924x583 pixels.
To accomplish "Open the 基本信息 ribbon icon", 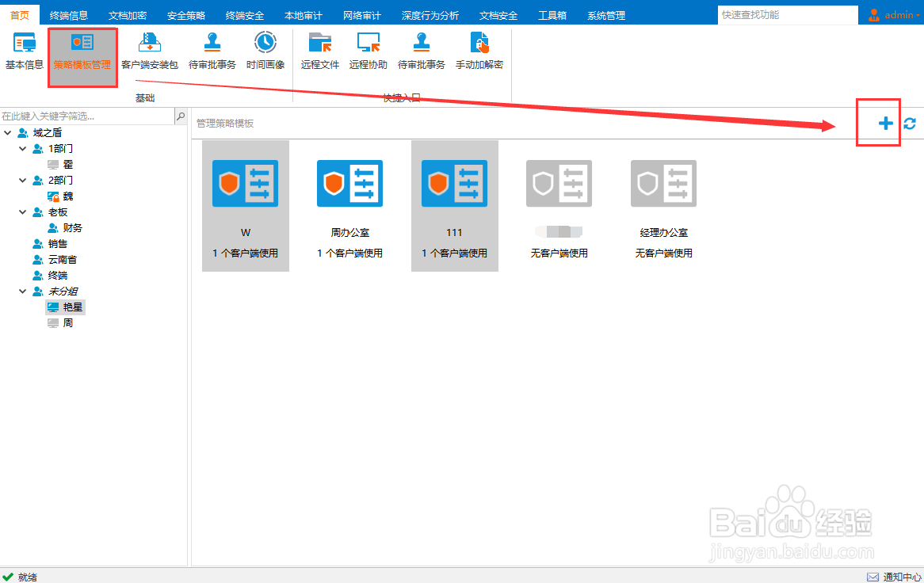I will pos(24,51).
